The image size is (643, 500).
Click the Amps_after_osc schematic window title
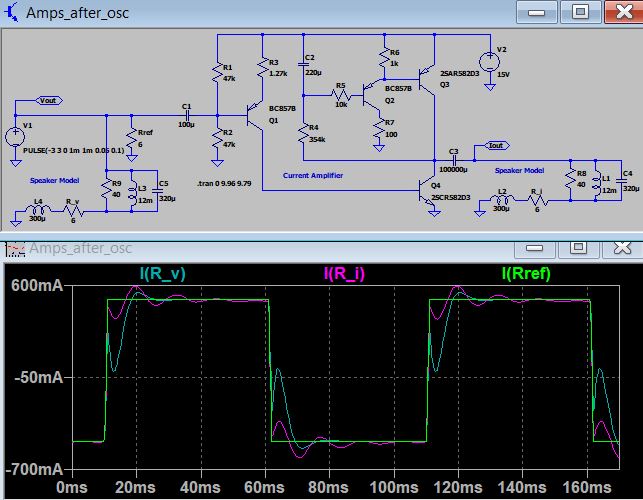tap(78, 13)
